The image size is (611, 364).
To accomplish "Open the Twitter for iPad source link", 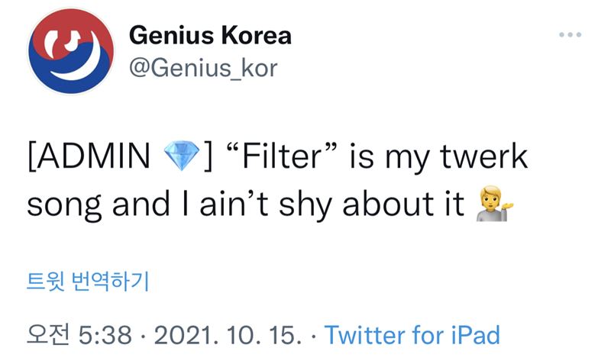I will [412, 334].
